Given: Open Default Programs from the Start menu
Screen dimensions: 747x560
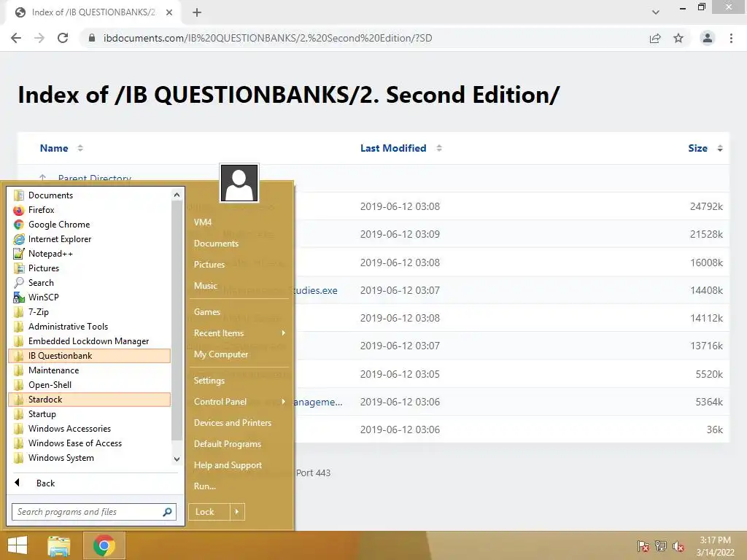Looking at the screenshot, I should (x=239, y=444).
